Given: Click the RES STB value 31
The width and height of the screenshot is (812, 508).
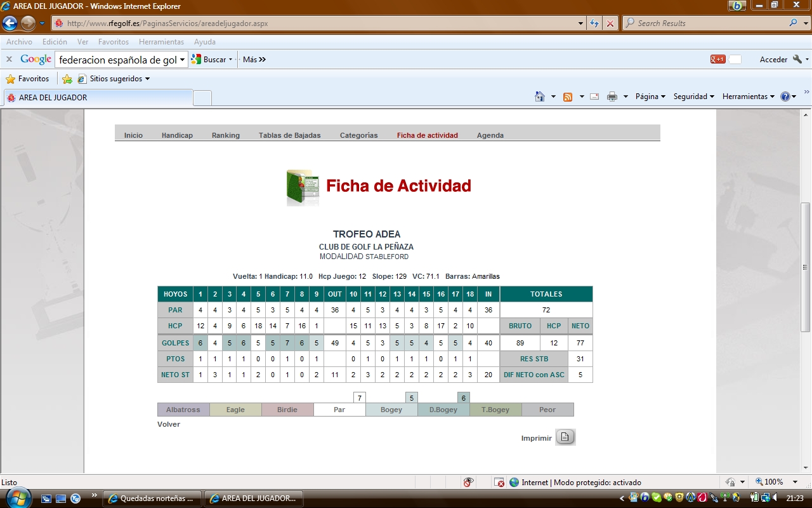Looking at the screenshot, I should 580,359.
